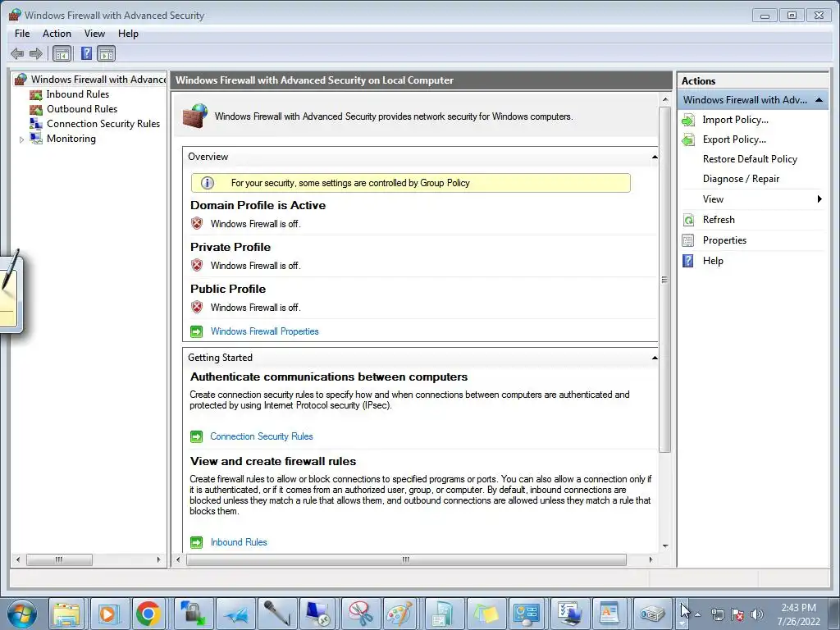Click Import Policy in the Actions pane
Image resolution: width=840 pixels, height=630 pixels.
736,120
